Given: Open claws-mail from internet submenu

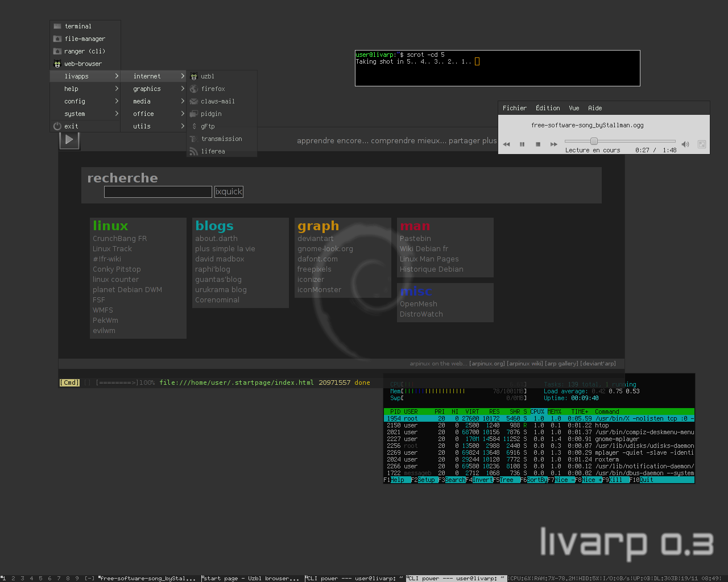Looking at the screenshot, I should [x=222, y=101].
